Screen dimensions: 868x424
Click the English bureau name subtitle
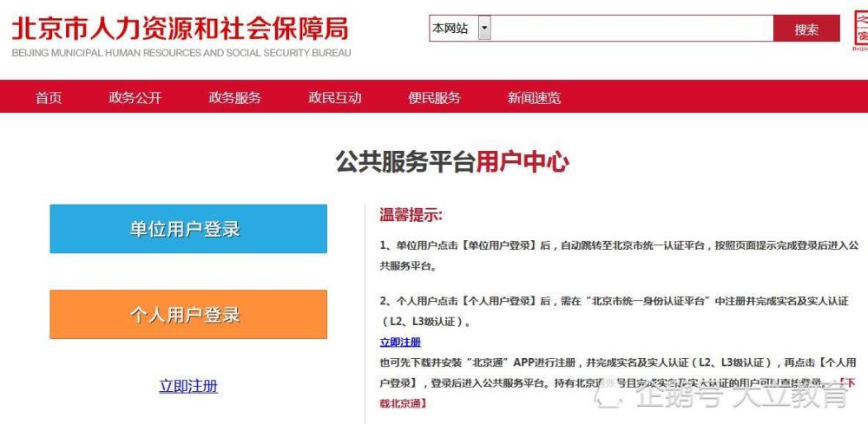[x=181, y=53]
